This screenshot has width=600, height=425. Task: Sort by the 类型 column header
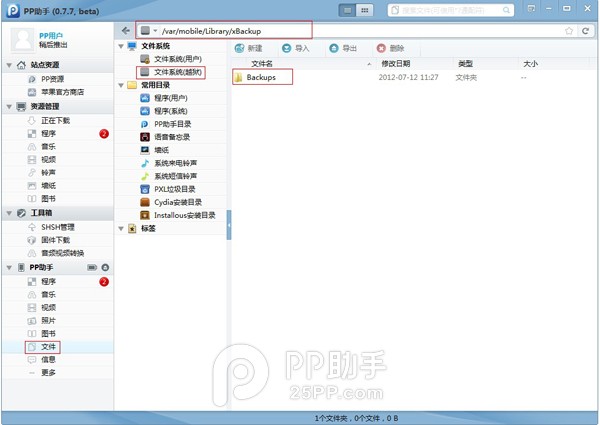point(465,64)
